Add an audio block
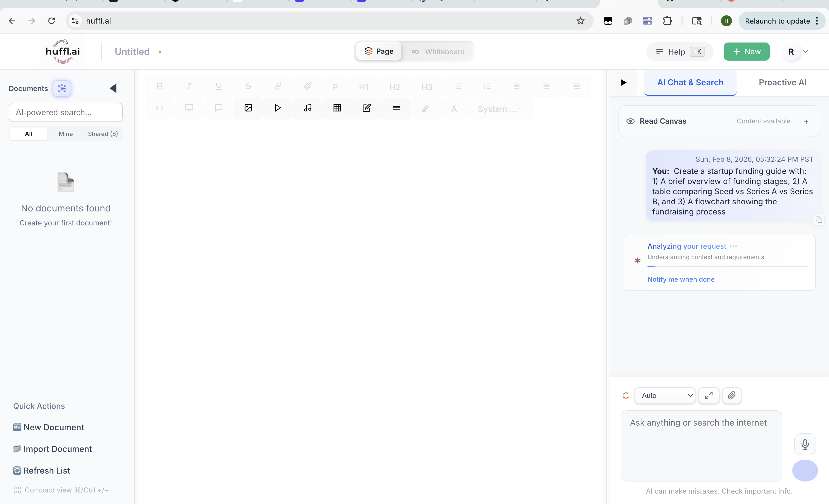829x504 pixels. click(307, 108)
